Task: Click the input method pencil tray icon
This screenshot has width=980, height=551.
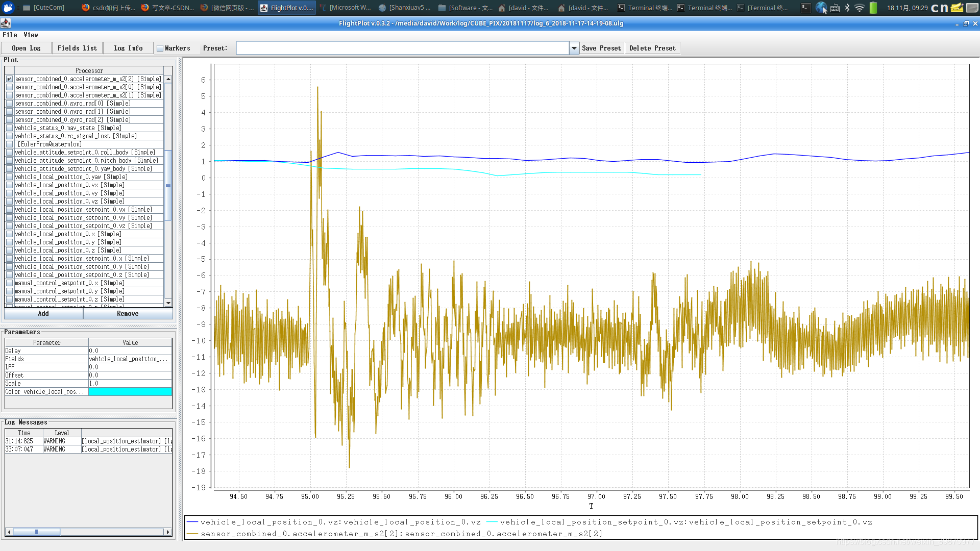Action: tap(957, 8)
